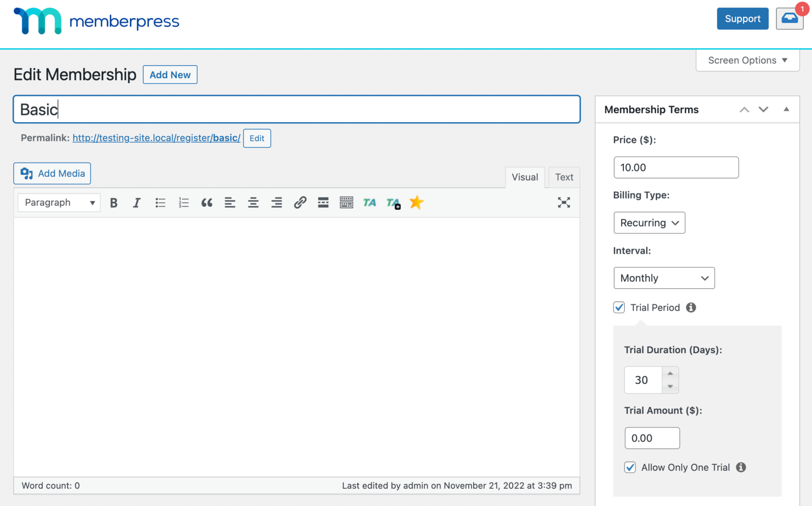Image resolution: width=812 pixels, height=506 pixels.
Task: Center align the paragraph text
Action: point(253,202)
